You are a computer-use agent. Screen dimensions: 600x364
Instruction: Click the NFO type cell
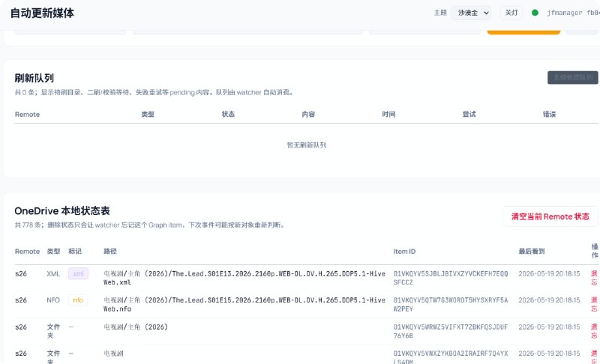tap(53, 300)
